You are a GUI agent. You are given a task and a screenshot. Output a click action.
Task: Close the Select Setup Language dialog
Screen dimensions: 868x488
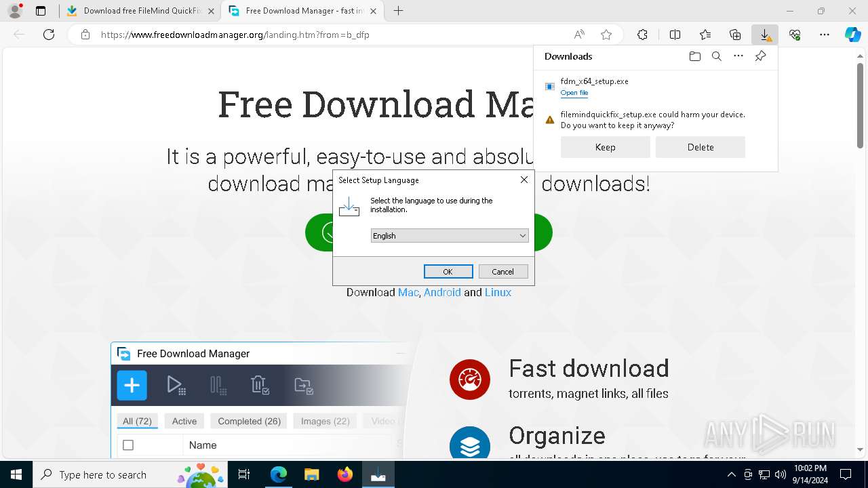pos(524,180)
